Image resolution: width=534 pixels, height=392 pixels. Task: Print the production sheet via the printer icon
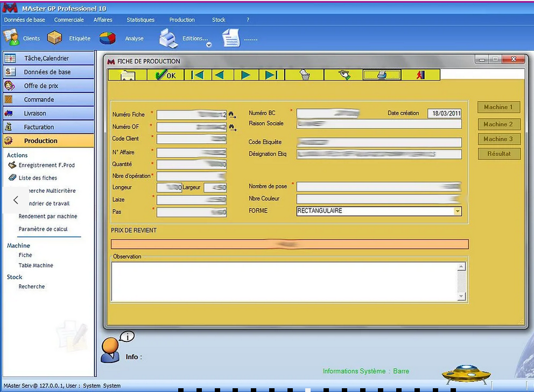click(382, 75)
